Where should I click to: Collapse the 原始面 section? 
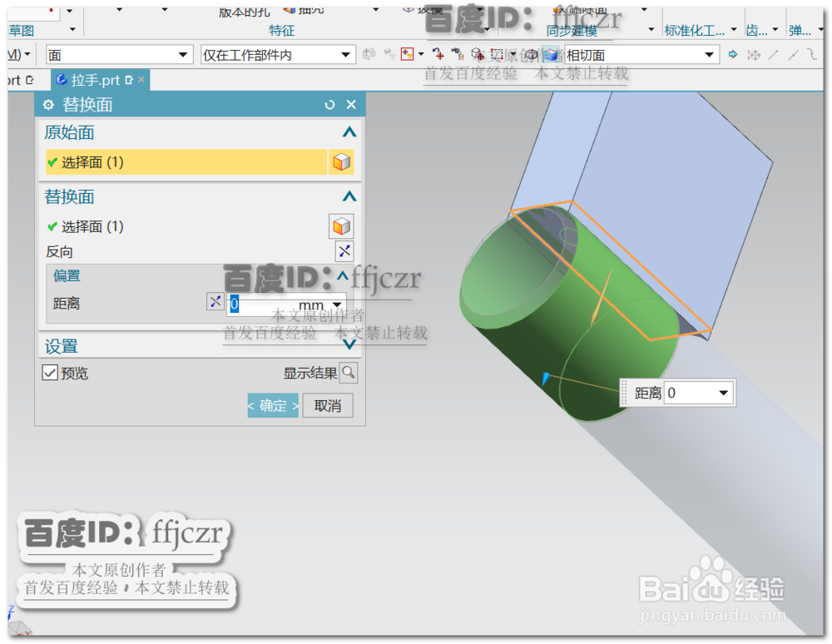[349, 132]
